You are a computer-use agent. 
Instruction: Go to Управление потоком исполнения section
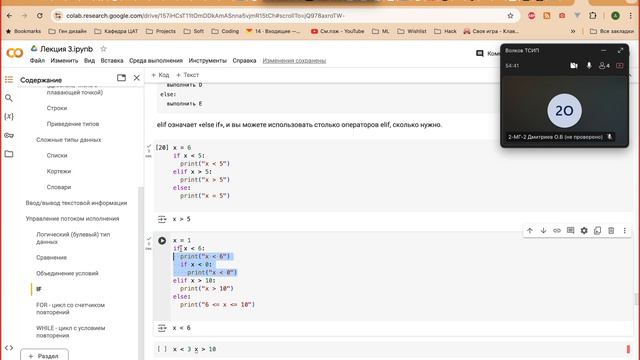(72, 219)
